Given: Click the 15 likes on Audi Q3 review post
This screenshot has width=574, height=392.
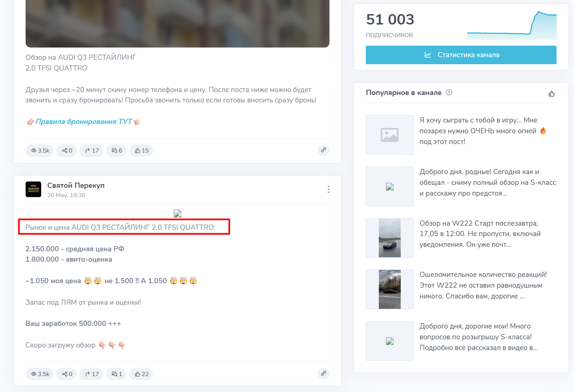Looking at the screenshot, I should tap(141, 150).
